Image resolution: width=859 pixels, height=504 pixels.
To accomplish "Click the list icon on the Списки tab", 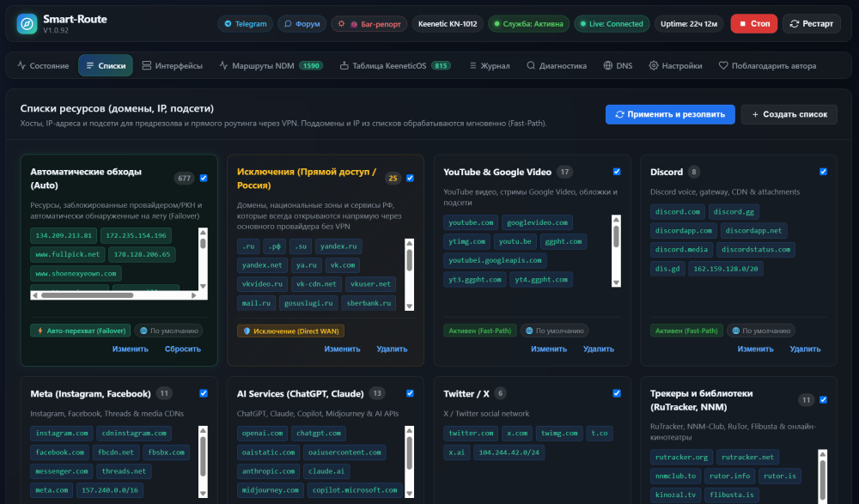I will (x=90, y=66).
